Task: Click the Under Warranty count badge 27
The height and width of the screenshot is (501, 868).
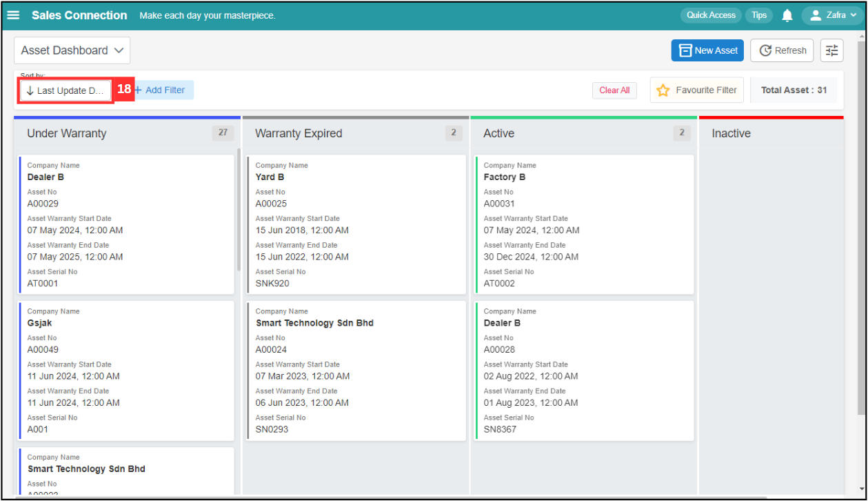Action: [x=223, y=133]
